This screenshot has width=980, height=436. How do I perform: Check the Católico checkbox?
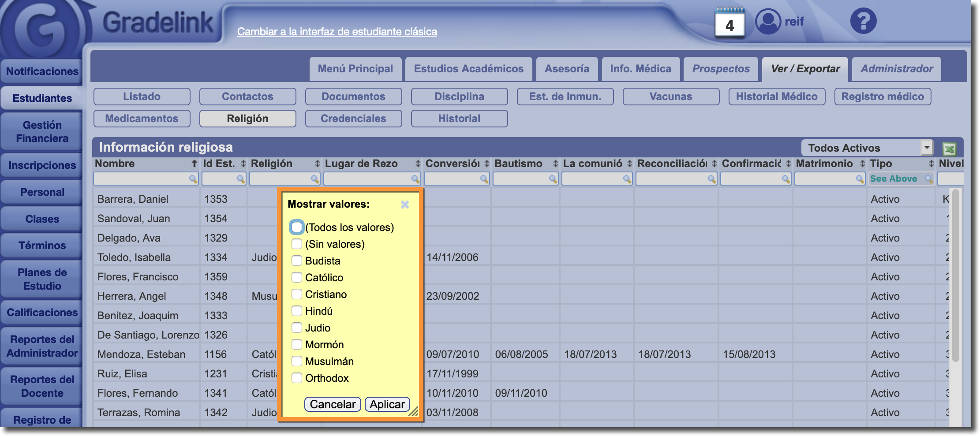coord(297,278)
